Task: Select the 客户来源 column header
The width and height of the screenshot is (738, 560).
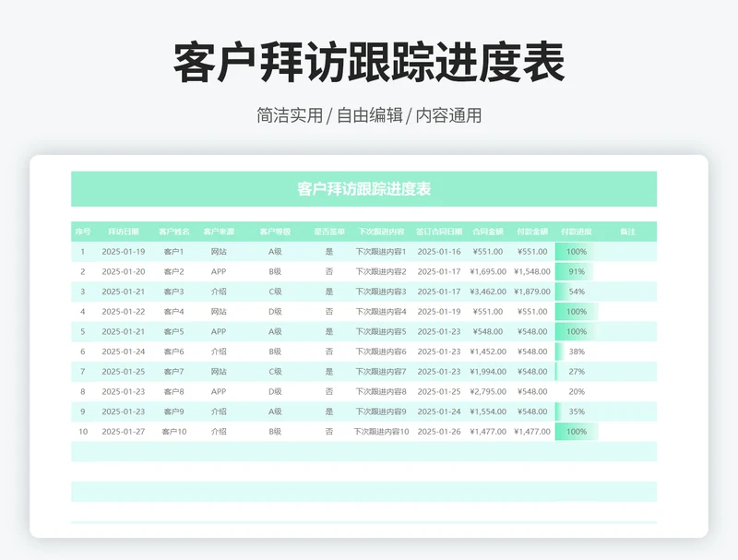Action: point(219,232)
